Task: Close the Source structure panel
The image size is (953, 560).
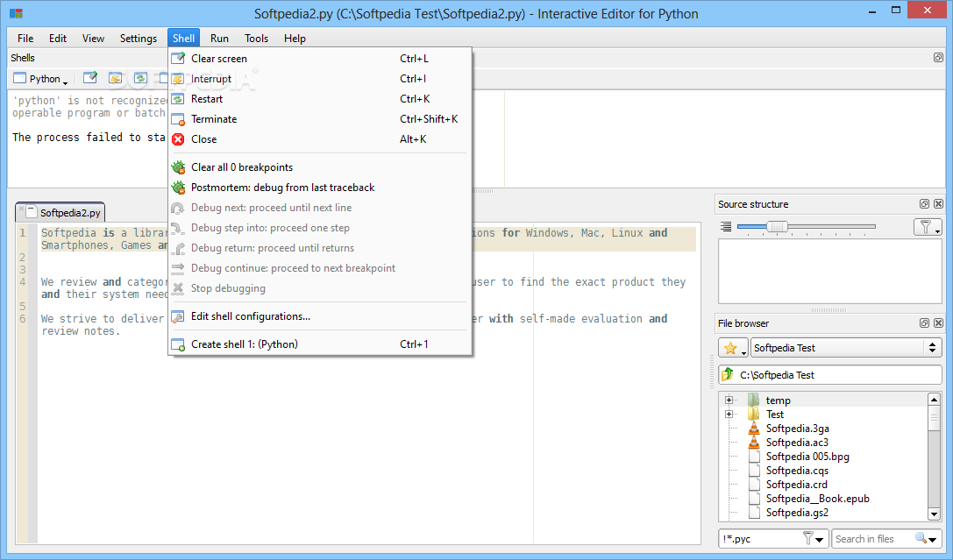Action: point(938,204)
